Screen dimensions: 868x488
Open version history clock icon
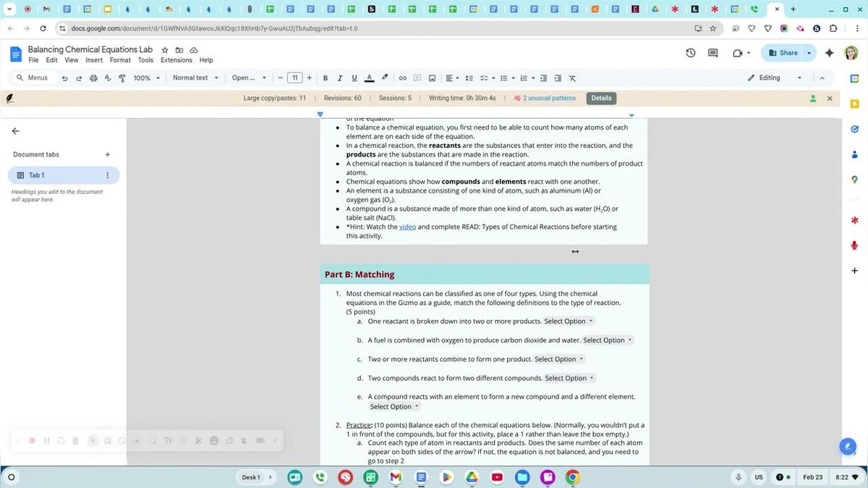point(691,53)
